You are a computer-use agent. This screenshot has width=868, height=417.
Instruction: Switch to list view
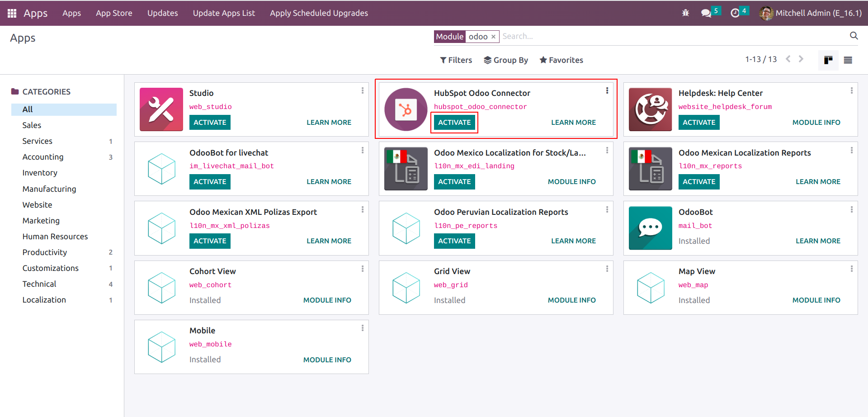point(848,60)
